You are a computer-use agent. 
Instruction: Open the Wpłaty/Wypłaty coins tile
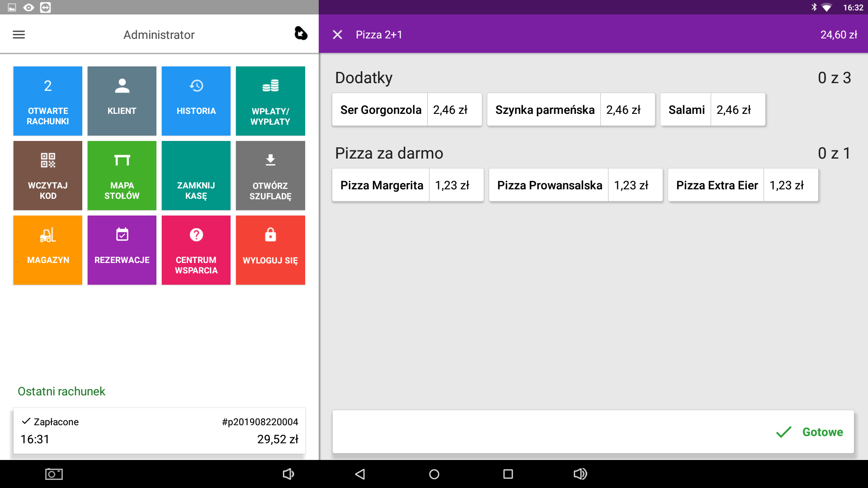tap(270, 101)
